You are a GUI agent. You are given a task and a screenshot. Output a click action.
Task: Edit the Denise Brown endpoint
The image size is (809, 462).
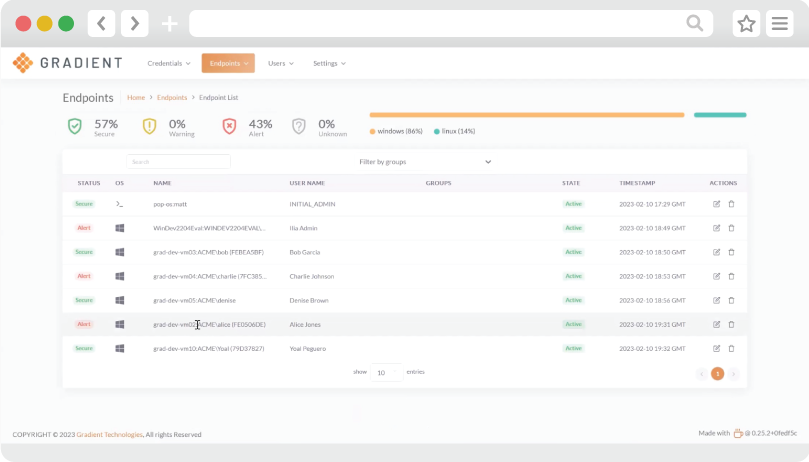tap(716, 300)
